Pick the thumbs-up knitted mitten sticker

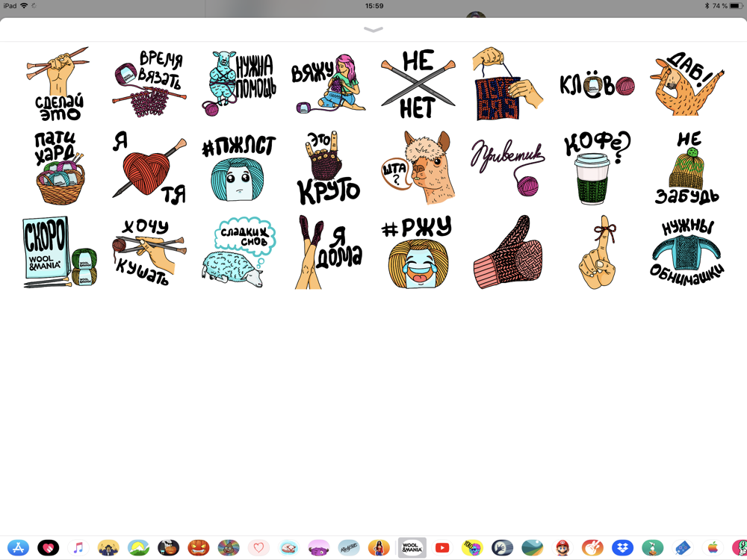[507, 252]
